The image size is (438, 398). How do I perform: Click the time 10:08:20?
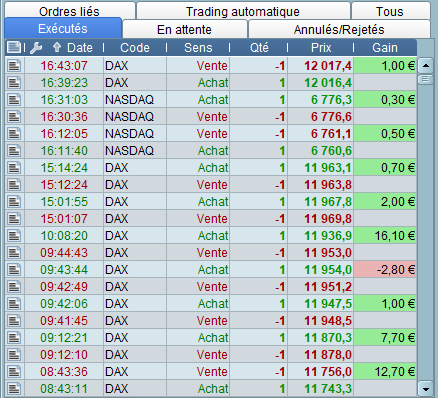click(64, 236)
